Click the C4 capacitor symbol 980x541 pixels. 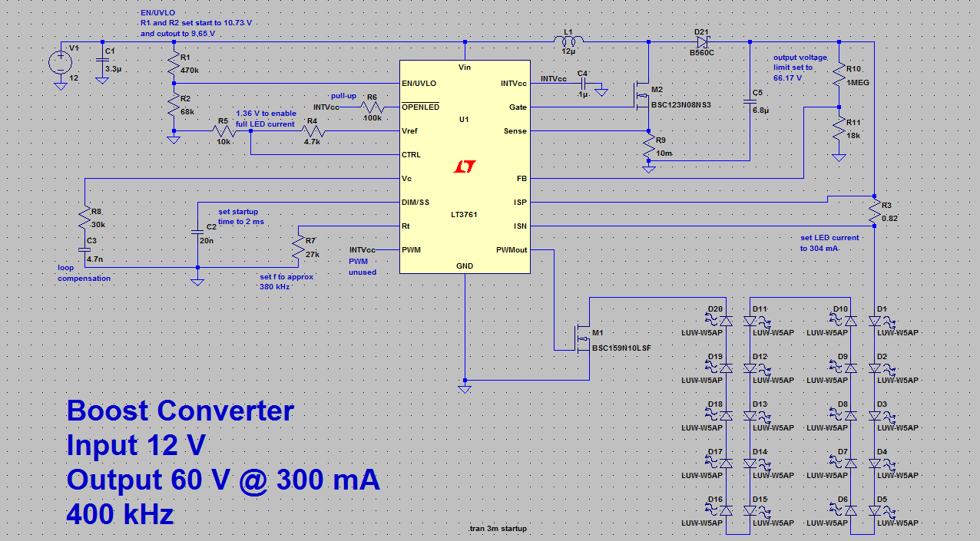point(584,84)
